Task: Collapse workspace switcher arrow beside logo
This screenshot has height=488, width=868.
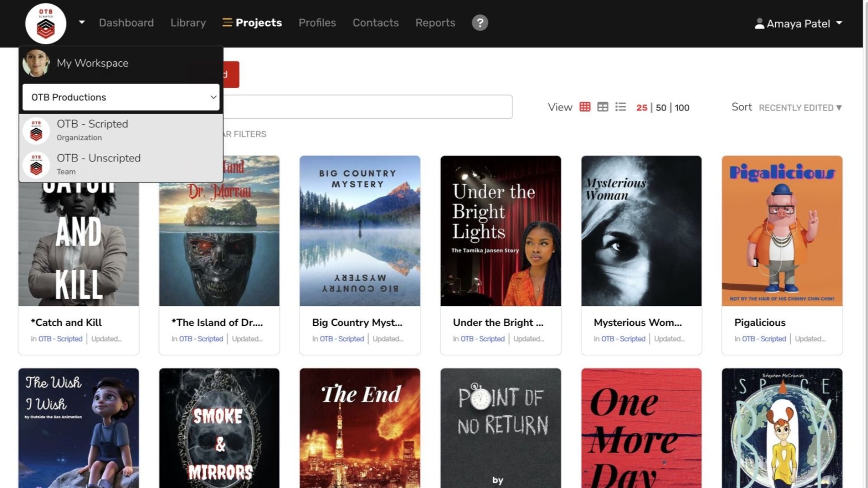Action: 81,22
